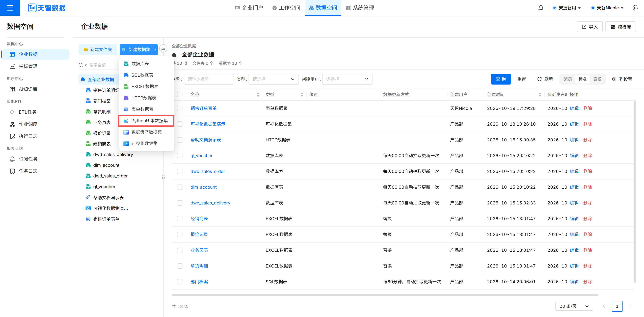Open the settings gear icon in the top bar

[x=635, y=8]
